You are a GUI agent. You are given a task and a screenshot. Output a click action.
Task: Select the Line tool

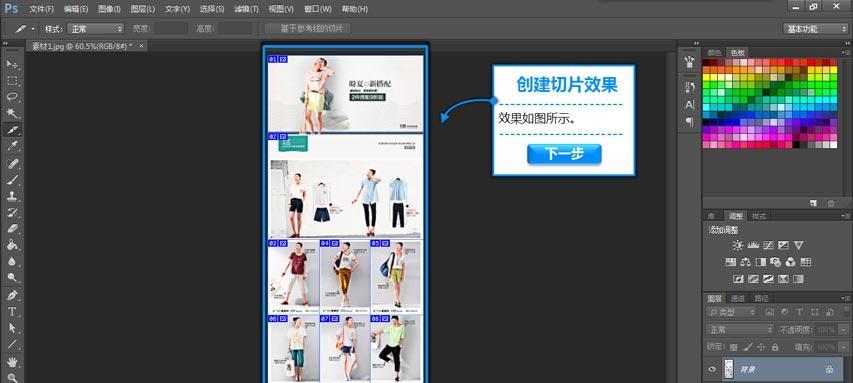pos(12,344)
